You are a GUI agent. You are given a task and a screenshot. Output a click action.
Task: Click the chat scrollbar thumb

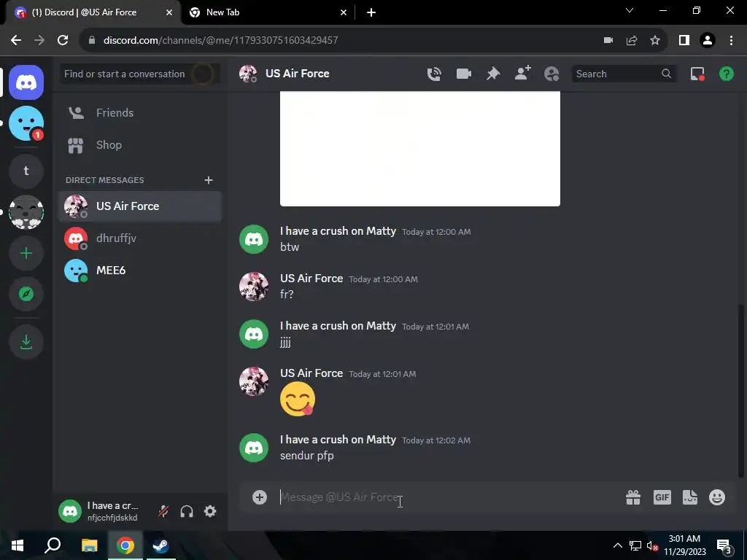point(741,391)
